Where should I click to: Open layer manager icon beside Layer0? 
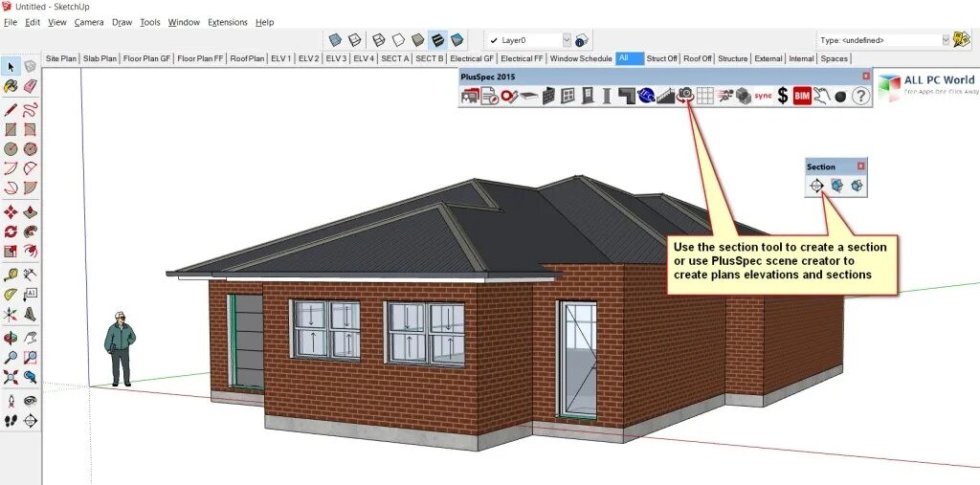(x=581, y=40)
